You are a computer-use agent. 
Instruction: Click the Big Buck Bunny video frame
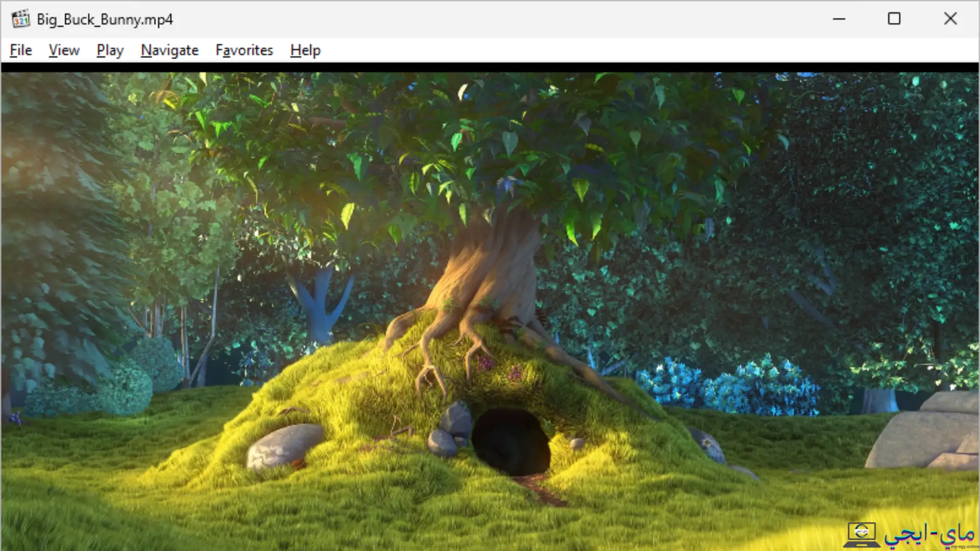point(490,311)
